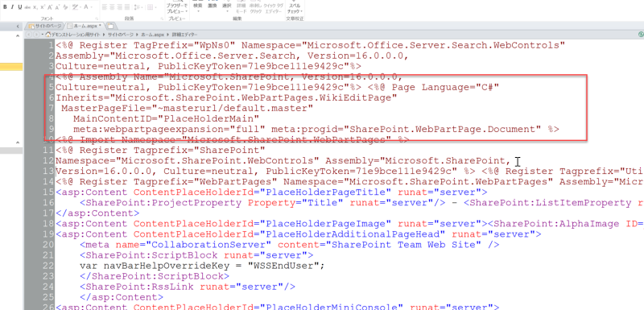This screenshot has width=644, height=310.
Task: Click SharePoint:ScriptBlock opening tag on line 21
Action: [196, 255]
